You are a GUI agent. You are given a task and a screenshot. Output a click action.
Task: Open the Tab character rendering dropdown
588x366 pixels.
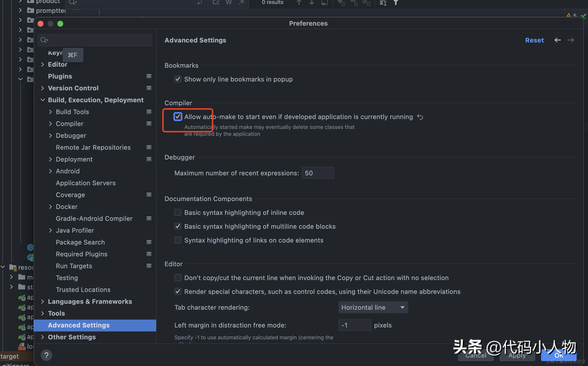pyautogui.click(x=373, y=307)
